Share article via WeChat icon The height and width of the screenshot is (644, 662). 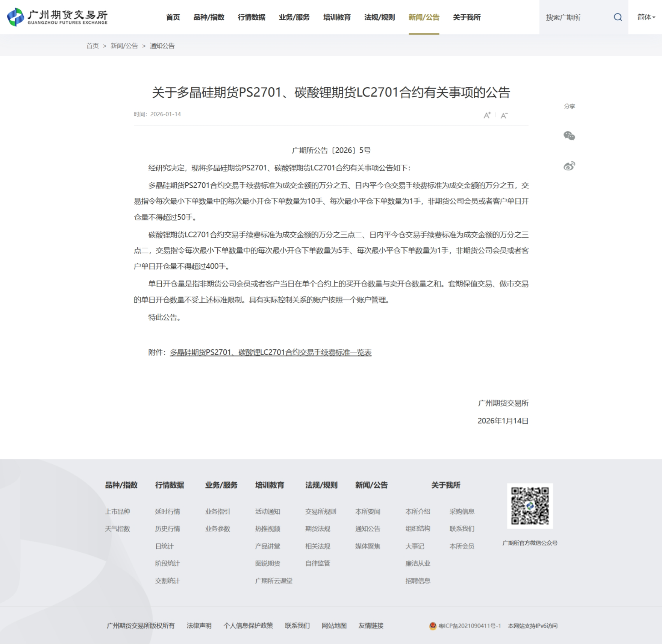569,136
